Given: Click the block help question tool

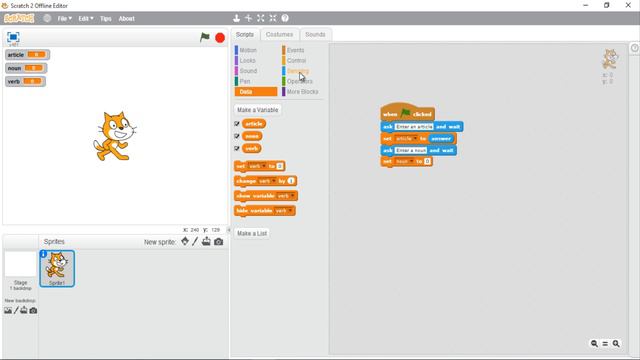Looking at the screenshot, I should [285, 18].
